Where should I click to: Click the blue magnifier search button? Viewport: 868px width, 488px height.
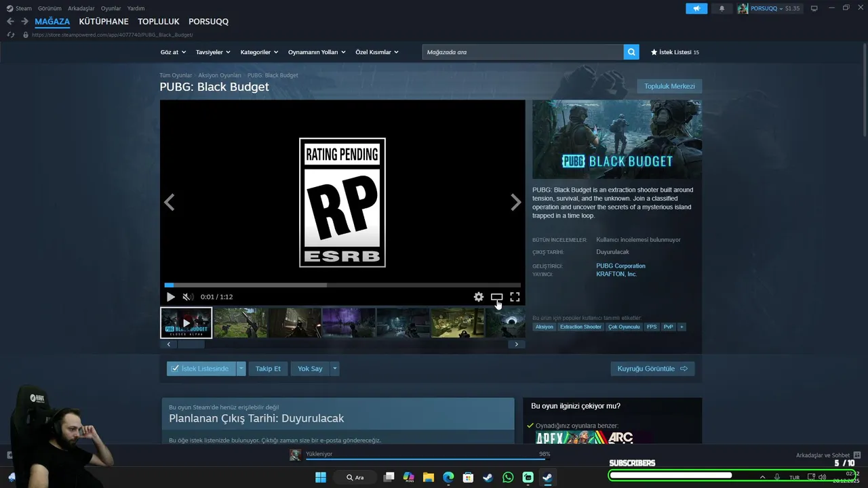click(631, 52)
